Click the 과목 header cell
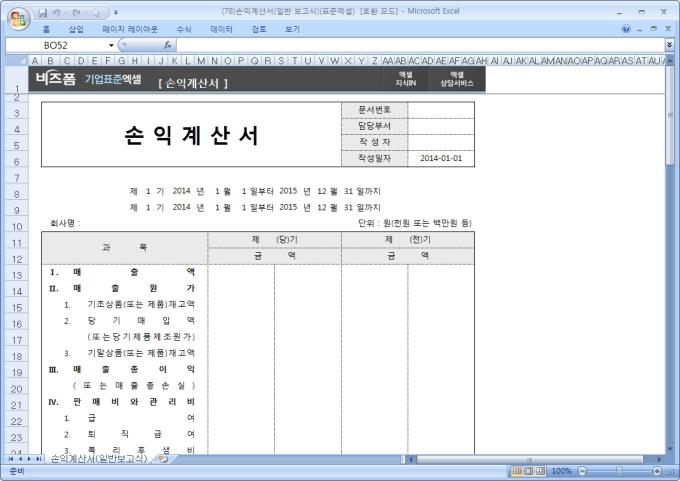Viewport: 680px width, 481px height. (125, 248)
